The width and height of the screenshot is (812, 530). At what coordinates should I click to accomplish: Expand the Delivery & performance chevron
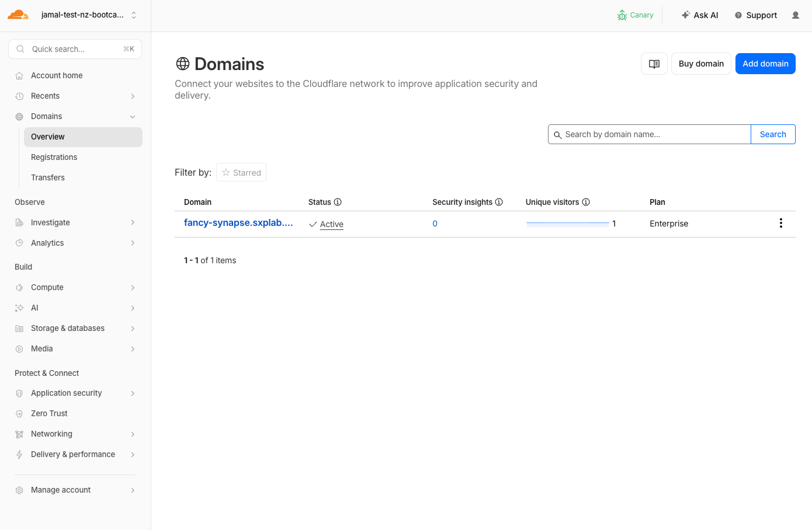click(x=133, y=455)
